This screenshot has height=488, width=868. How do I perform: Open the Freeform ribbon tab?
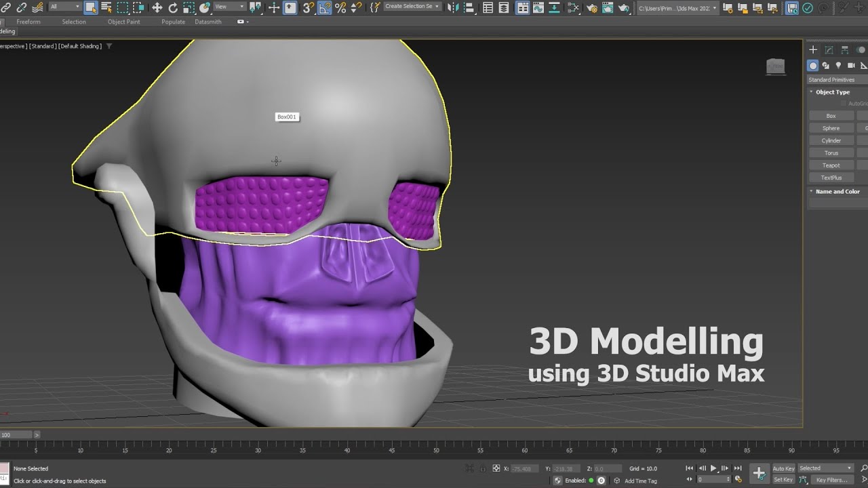coord(28,22)
